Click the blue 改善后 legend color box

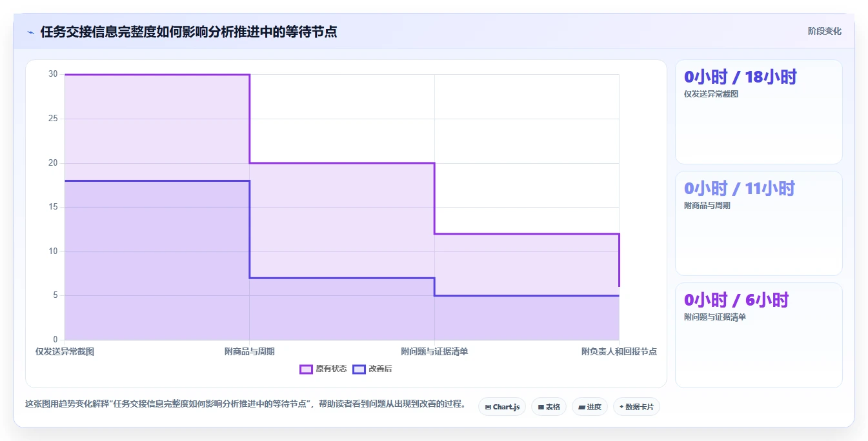click(x=359, y=369)
